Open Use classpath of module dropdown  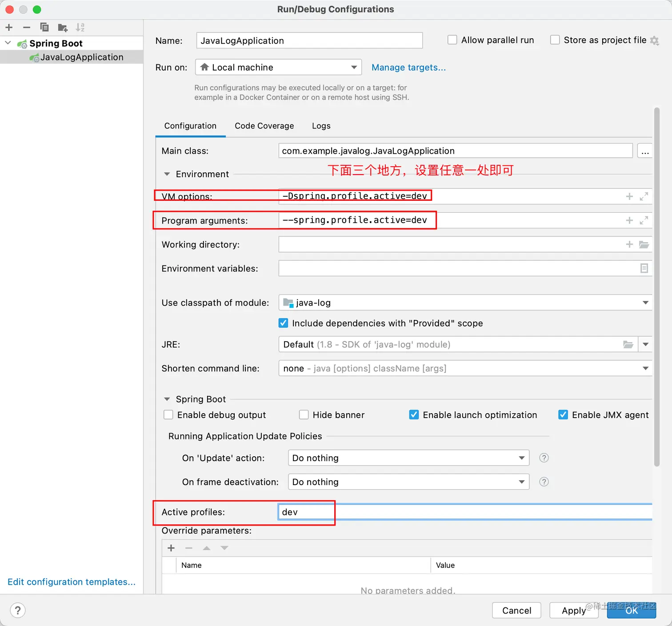click(x=465, y=303)
